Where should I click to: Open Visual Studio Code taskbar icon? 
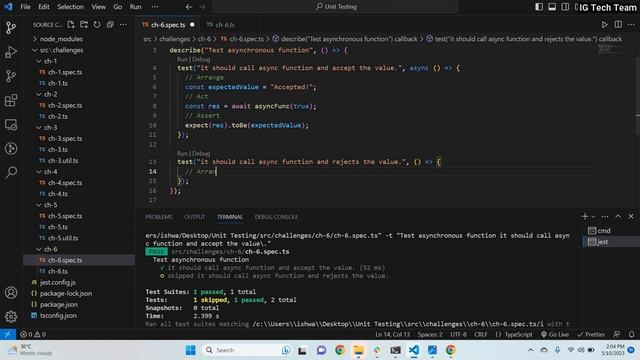[x=414, y=350]
